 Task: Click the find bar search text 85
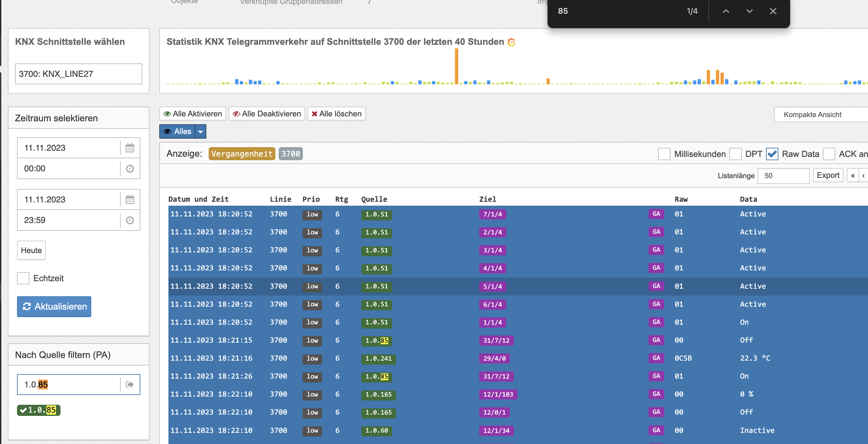563,11
